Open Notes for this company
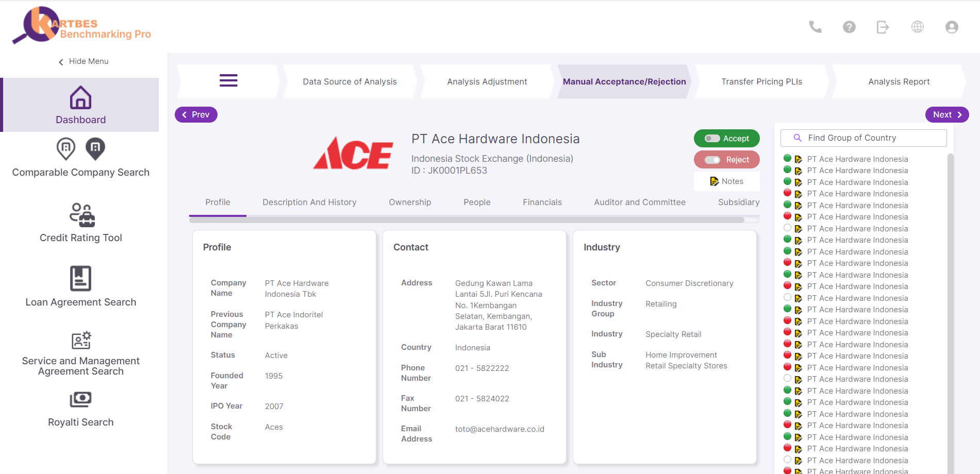The height and width of the screenshot is (474, 980). point(726,181)
